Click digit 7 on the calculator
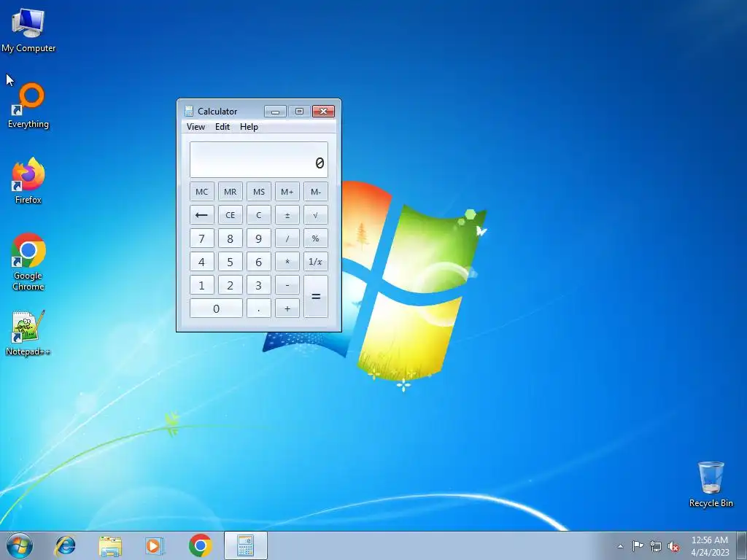Viewport: 747px width, 560px height. 202,238
